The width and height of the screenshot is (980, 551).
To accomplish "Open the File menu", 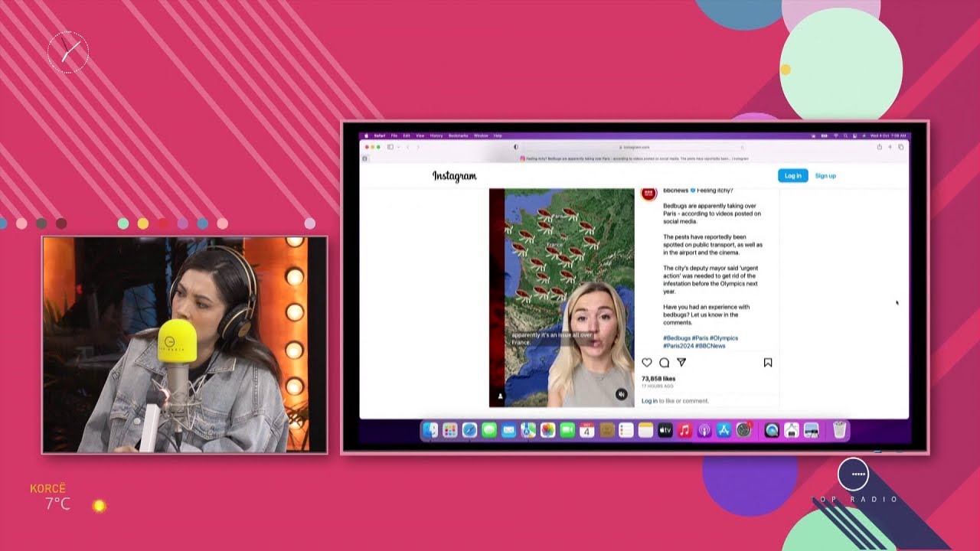I will [394, 135].
